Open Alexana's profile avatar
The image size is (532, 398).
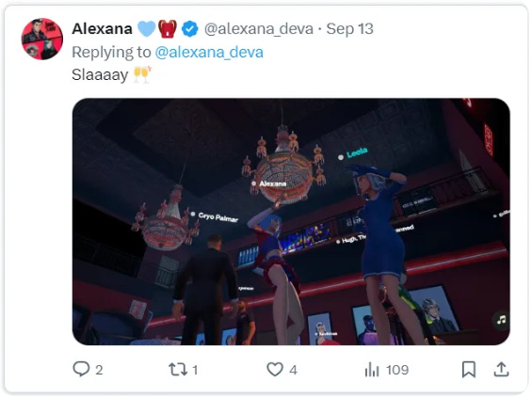click(x=42, y=39)
